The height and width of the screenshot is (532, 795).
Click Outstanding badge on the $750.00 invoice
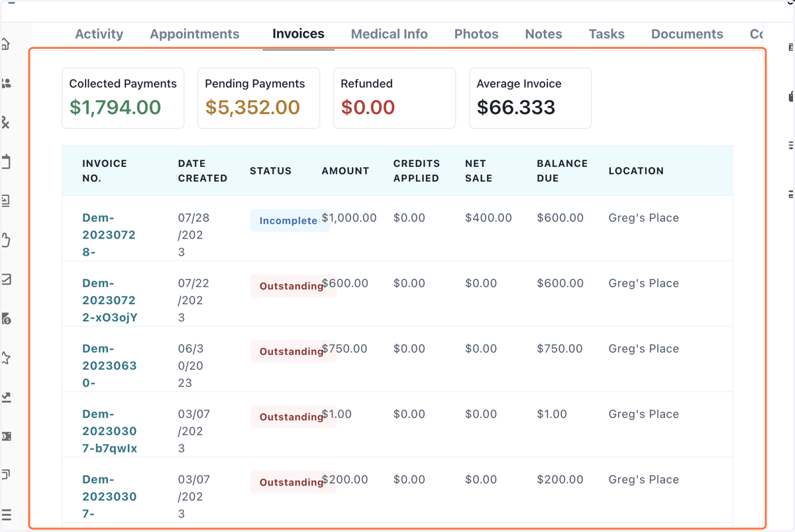pyautogui.click(x=291, y=352)
